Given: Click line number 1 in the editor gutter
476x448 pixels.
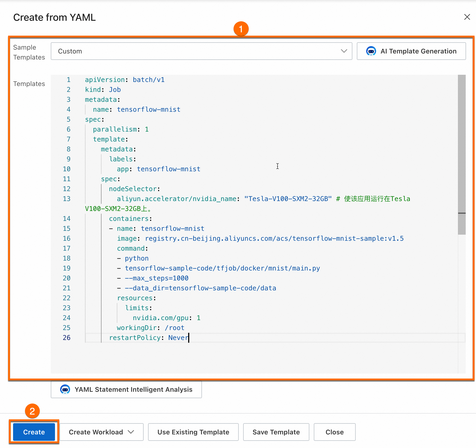Looking at the screenshot, I should (68, 80).
